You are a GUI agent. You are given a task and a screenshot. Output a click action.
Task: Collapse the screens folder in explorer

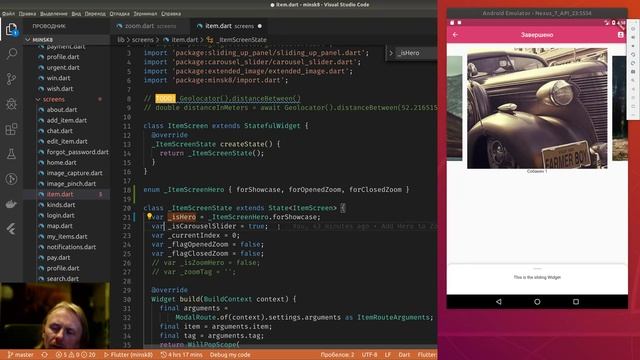[38, 99]
